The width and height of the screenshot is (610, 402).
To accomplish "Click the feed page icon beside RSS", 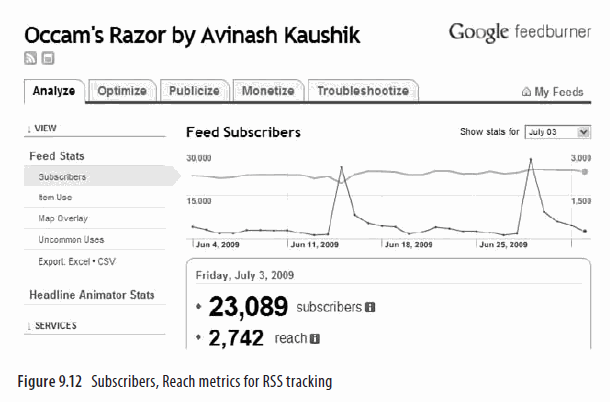I will point(47,59).
